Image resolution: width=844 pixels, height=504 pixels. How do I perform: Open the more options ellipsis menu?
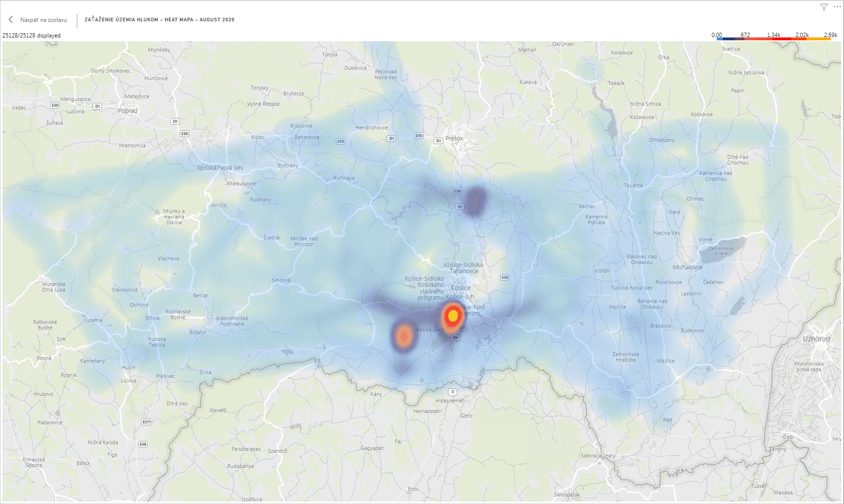click(x=837, y=7)
